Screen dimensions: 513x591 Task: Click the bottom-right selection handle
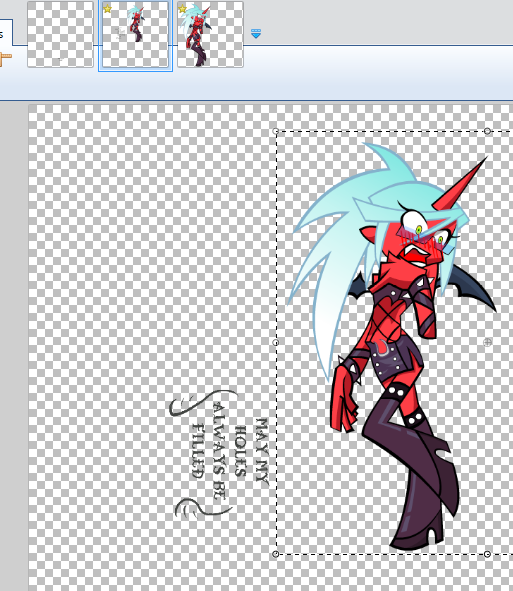pyautogui.click(x=487, y=554)
